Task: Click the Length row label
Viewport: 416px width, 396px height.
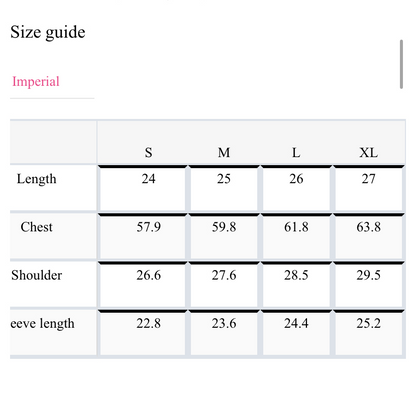Action: tap(37, 179)
